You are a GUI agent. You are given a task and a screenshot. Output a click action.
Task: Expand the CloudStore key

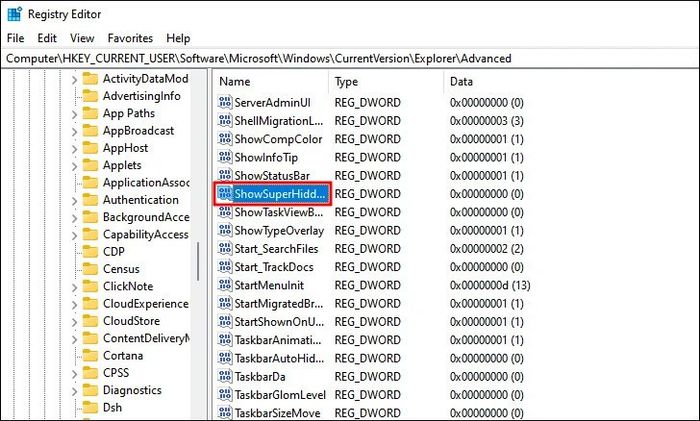[x=75, y=322]
